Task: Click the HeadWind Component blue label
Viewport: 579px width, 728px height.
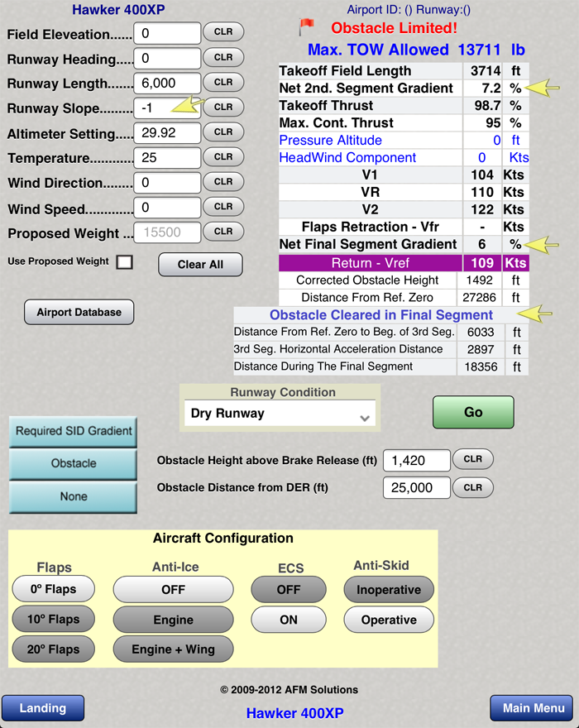Action: [x=347, y=157]
